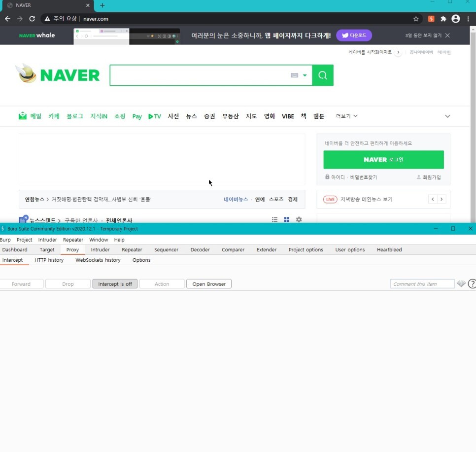Open the User options tab
The width and height of the screenshot is (476, 452).
(x=350, y=250)
